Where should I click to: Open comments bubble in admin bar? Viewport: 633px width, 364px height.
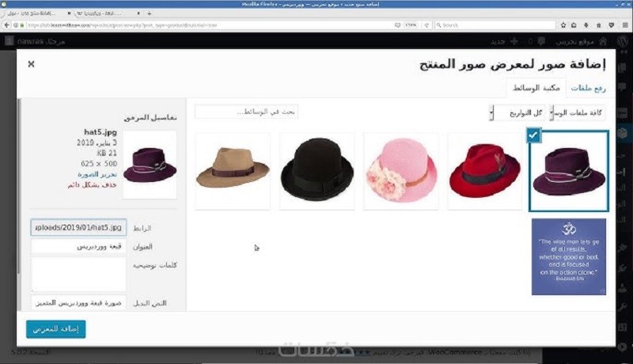[x=537, y=41]
